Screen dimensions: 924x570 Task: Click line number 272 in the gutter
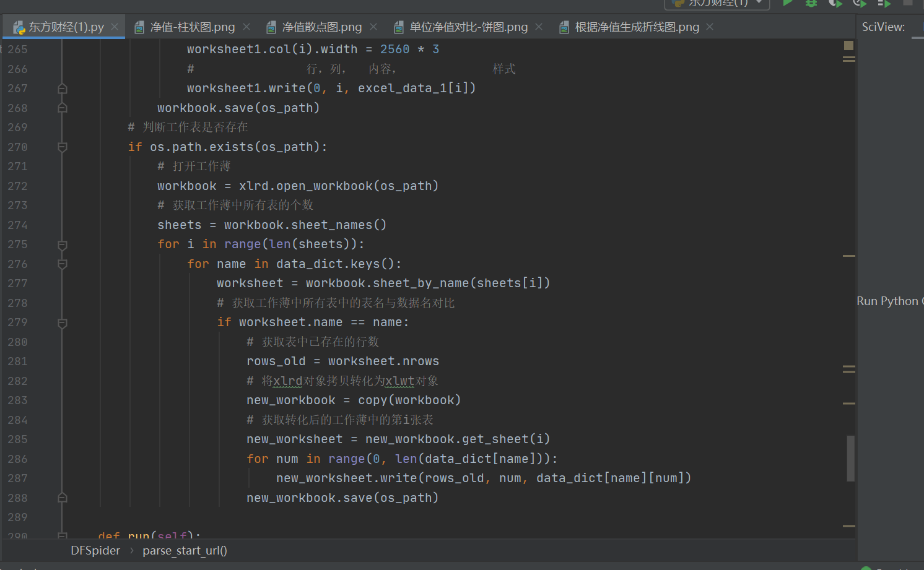(x=17, y=186)
